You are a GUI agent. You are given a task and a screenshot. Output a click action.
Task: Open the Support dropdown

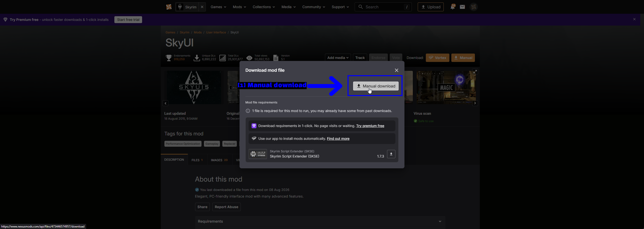click(x=340, y=7)
